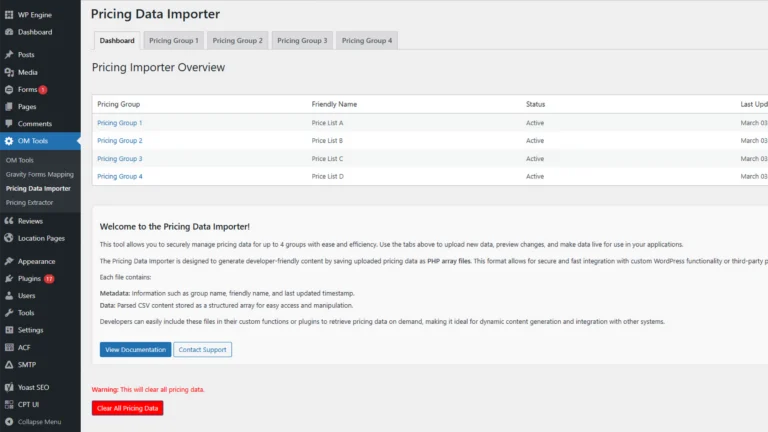Screen dimensions: 768x432
Task: Click the Pages document icon
Action: [9, 106]
